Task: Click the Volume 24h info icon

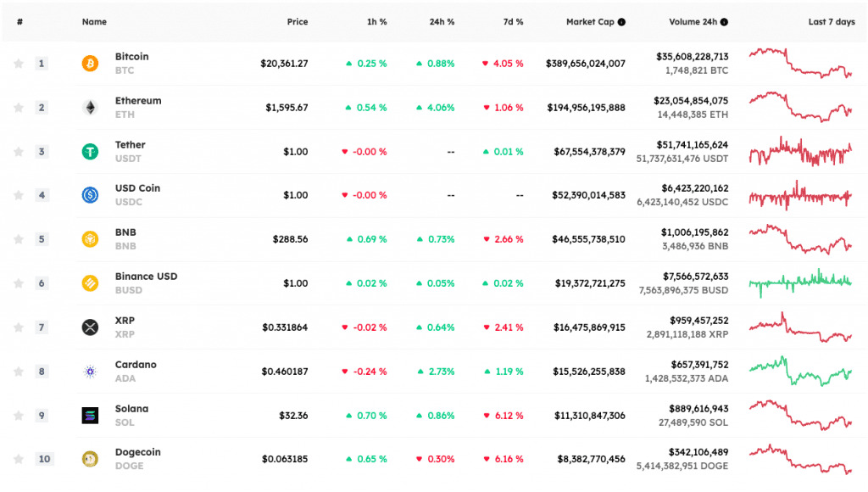Action: (724, 22)
